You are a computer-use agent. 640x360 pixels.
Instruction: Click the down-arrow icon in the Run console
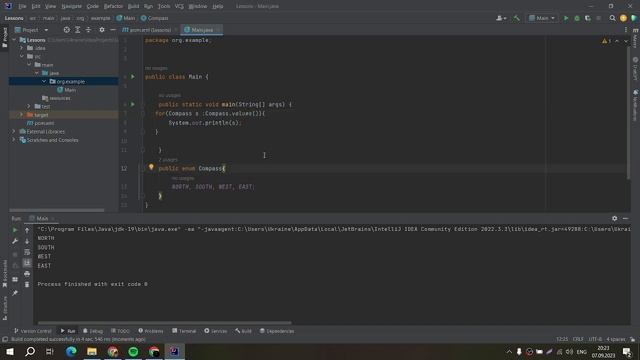click(x=27, y=241)
